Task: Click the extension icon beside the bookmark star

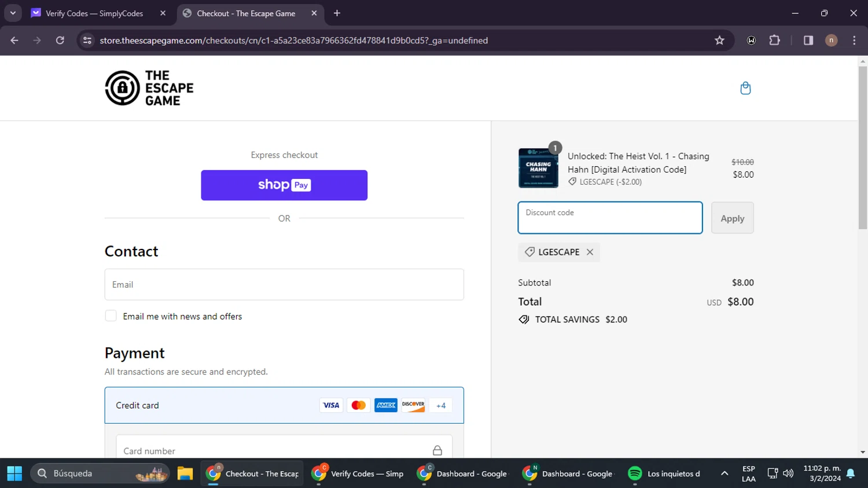Action: [751, 41]
